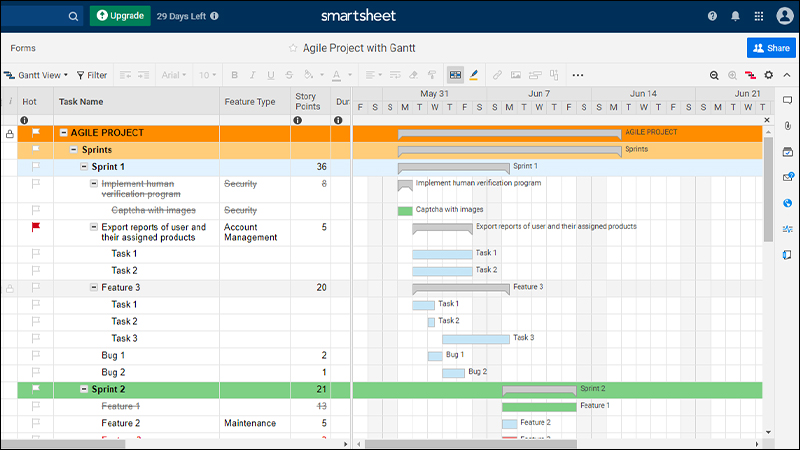Viewport: 800px width, 450px height.
Task: Open the user account avatar
Action: (785, 16)
